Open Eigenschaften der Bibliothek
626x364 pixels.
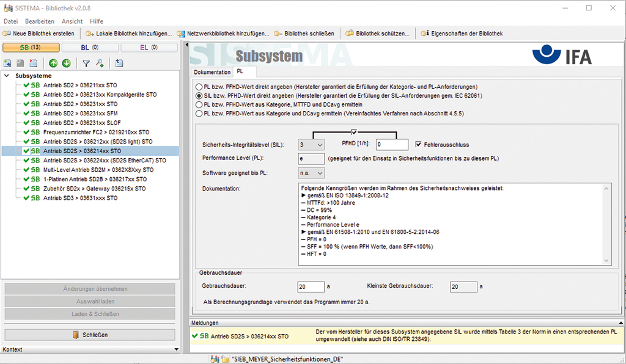pyautogui.click(x=462, y=34)
